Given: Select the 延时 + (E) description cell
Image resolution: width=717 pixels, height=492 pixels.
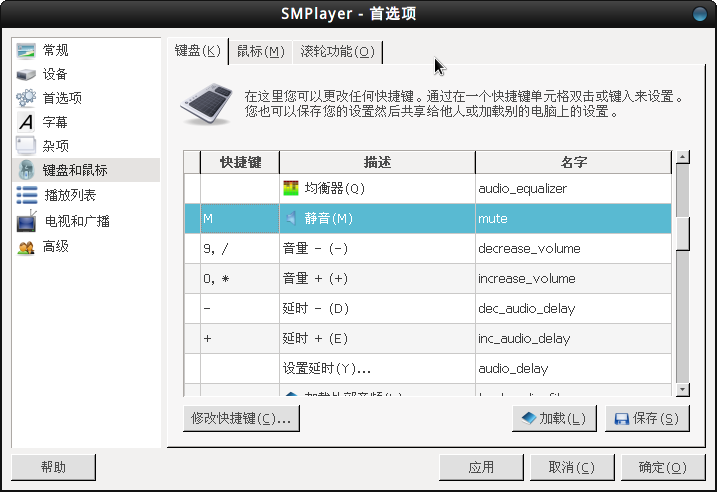Looking at the screenshot, I should coord(377,338).
